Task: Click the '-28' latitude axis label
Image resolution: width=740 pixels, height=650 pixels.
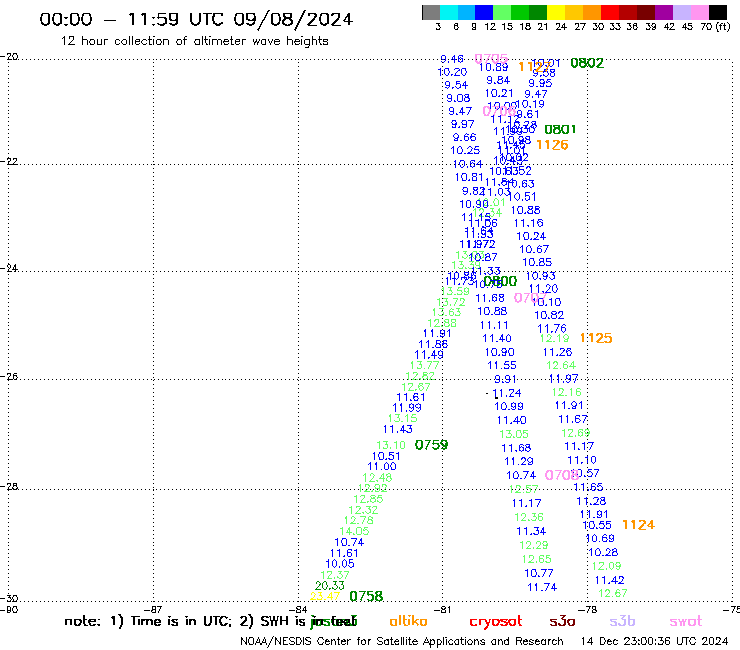Action: (x=9, y=486)
